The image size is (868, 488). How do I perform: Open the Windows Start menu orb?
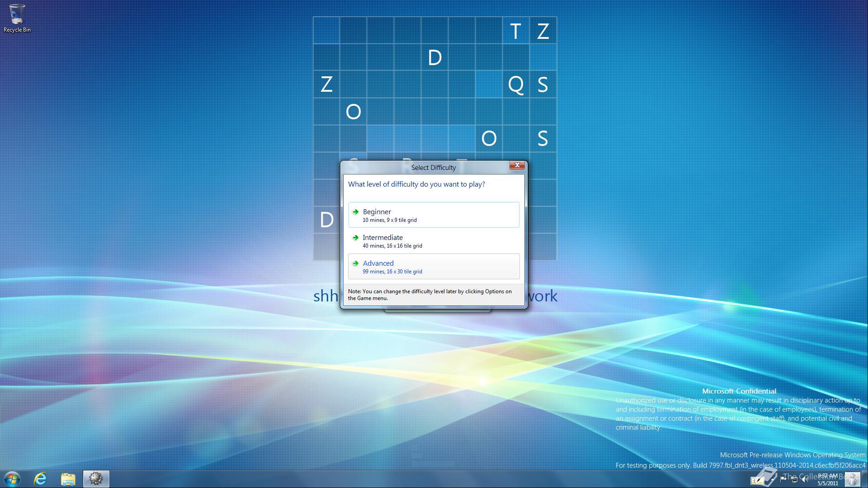pos(11,479)
